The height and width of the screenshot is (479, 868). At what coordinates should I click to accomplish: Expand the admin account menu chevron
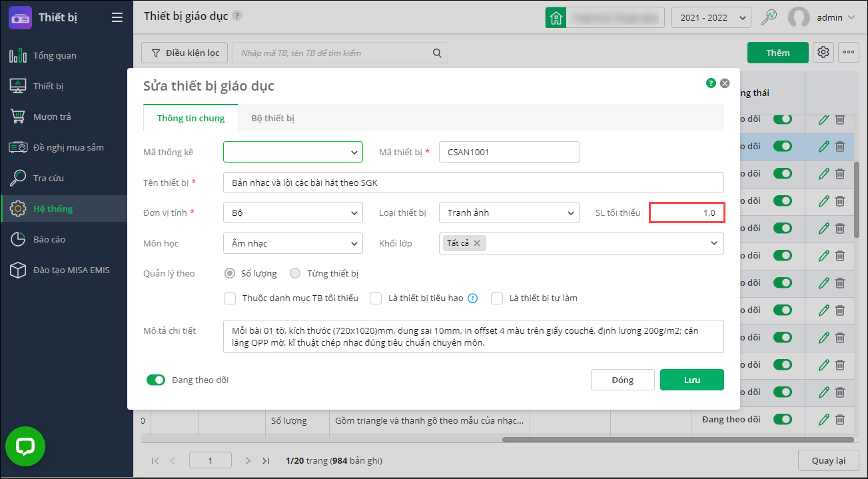(851, 18)
